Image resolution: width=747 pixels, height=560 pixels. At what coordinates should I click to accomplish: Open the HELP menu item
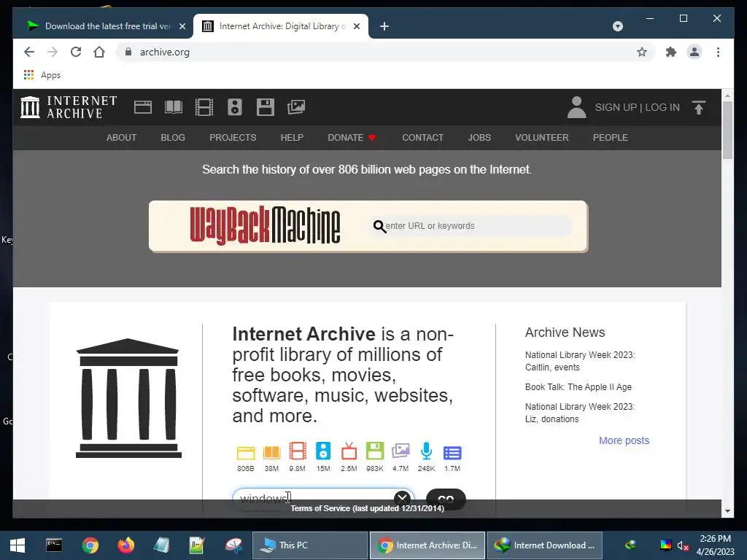click(x=292, y=138)
